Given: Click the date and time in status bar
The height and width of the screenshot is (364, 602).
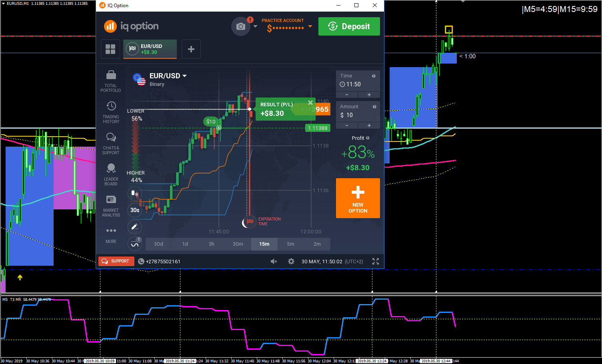Looking at the screenshot, I should pos(332,261).
